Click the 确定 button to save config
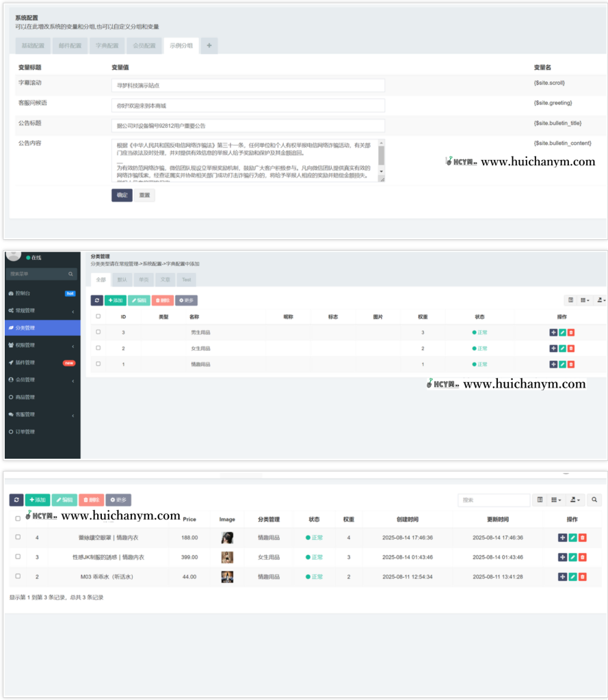 [x=122, y=195]
